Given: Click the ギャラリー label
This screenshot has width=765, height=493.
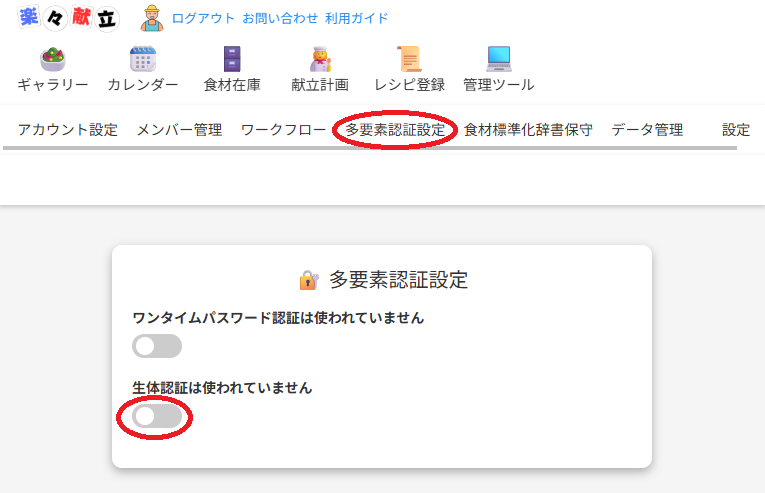Looking at the screenshot, I should coord(53,85).
